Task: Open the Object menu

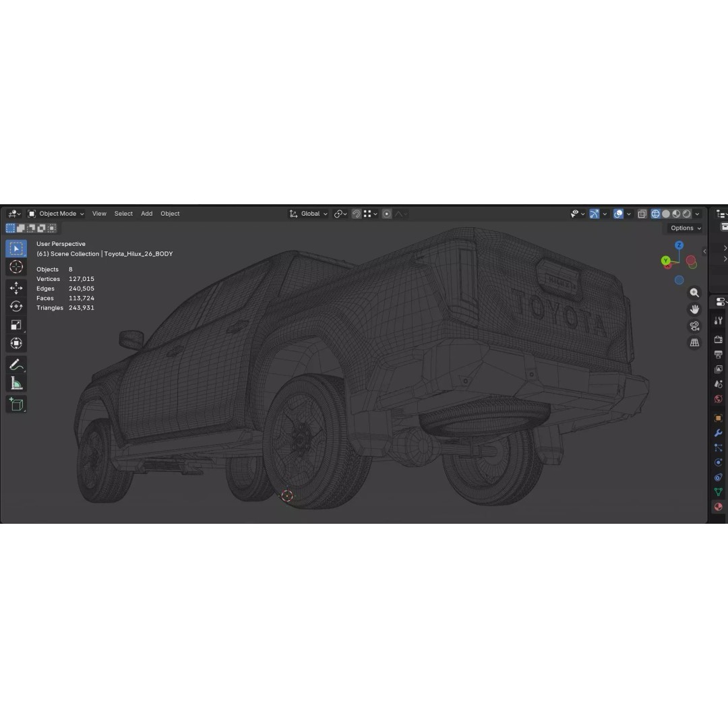Action: [x=170, y=214]
